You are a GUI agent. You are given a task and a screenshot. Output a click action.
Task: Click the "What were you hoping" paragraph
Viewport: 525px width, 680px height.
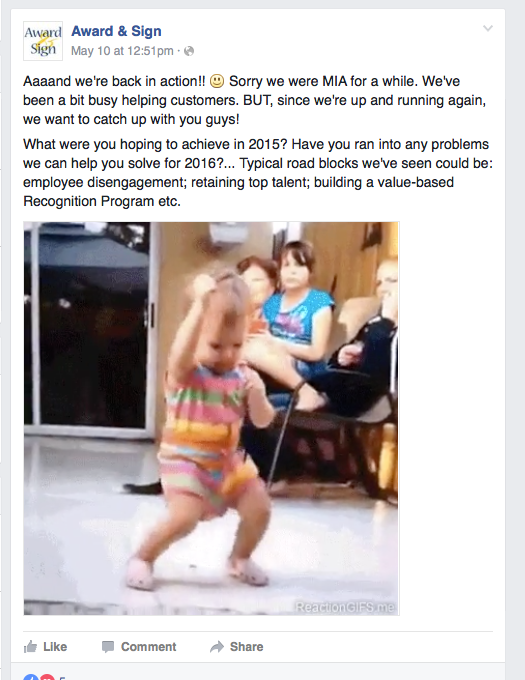tap(258, 173)
